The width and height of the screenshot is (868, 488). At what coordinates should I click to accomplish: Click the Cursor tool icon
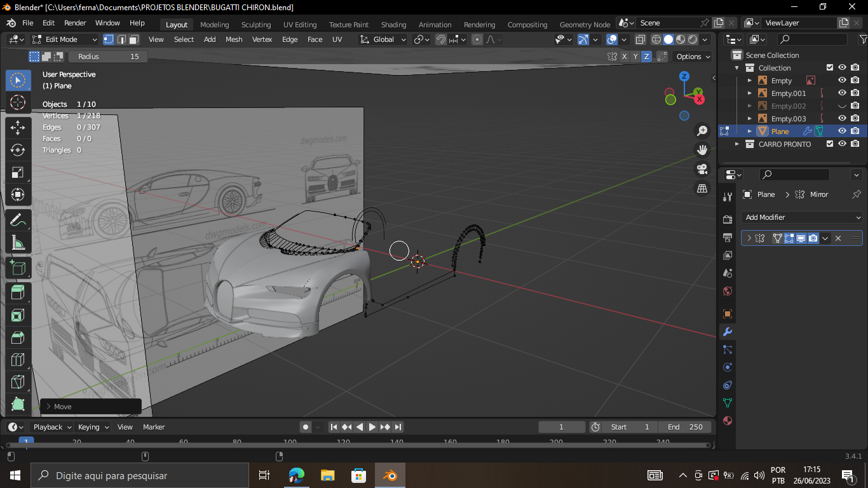coord(18,102)
